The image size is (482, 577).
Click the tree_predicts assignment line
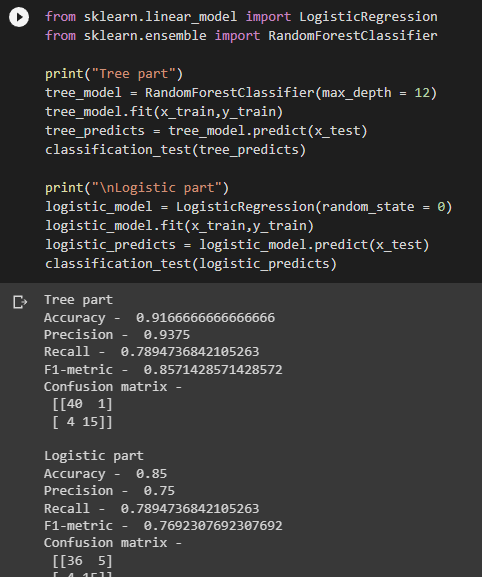(x=206, y=131)
